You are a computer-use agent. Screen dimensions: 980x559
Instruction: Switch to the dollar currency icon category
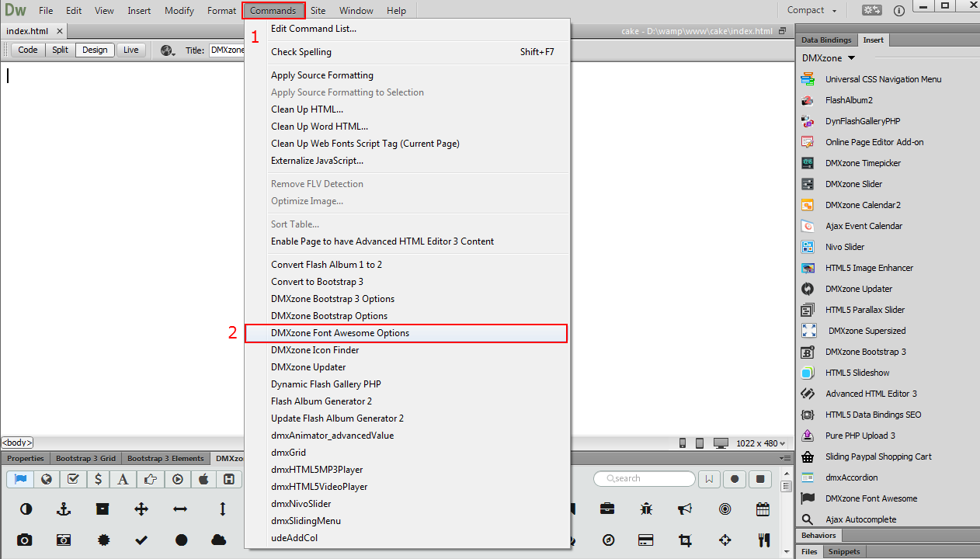pos(98,479)
